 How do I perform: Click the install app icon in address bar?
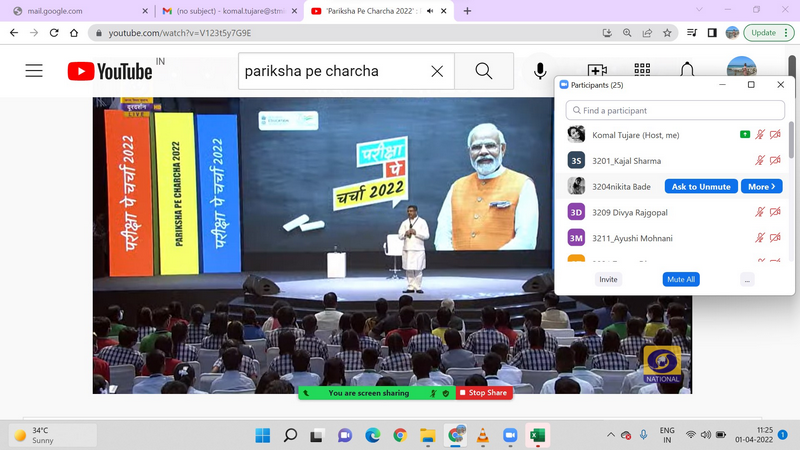[x=607, y=33]
